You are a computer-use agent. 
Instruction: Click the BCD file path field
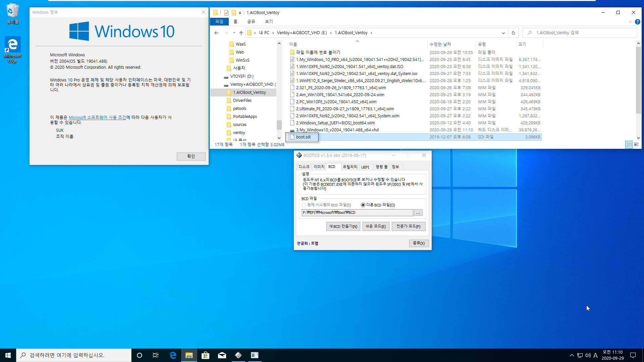357,213
